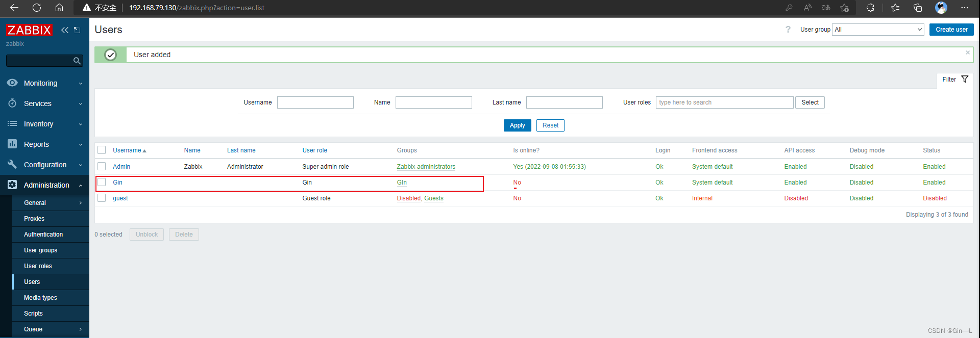This screenshot has width=980, height=338.
Task: Click the Administration gear icon
Action: pos(12,185)
